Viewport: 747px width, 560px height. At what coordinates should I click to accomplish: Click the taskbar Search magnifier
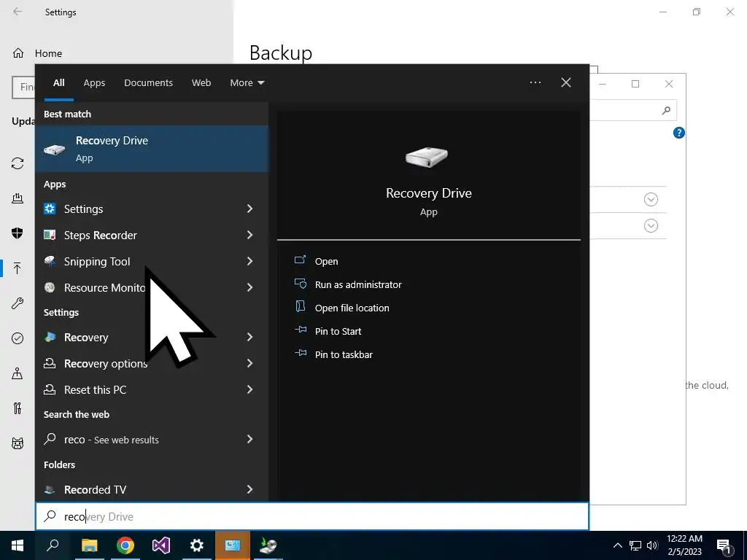(53, 545)
